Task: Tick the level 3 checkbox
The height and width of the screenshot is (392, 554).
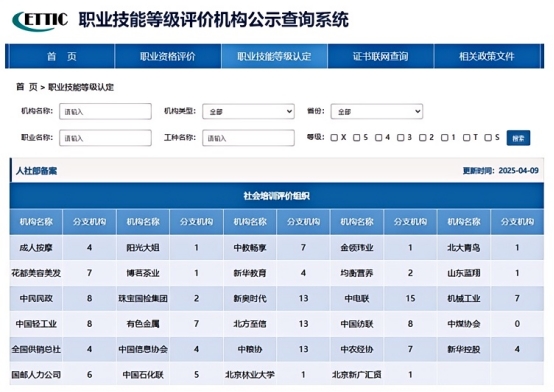Action: [400, 138]
